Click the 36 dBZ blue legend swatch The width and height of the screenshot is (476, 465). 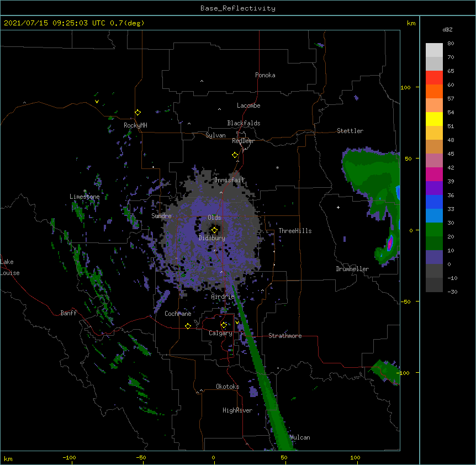click(x=434, y=202)
